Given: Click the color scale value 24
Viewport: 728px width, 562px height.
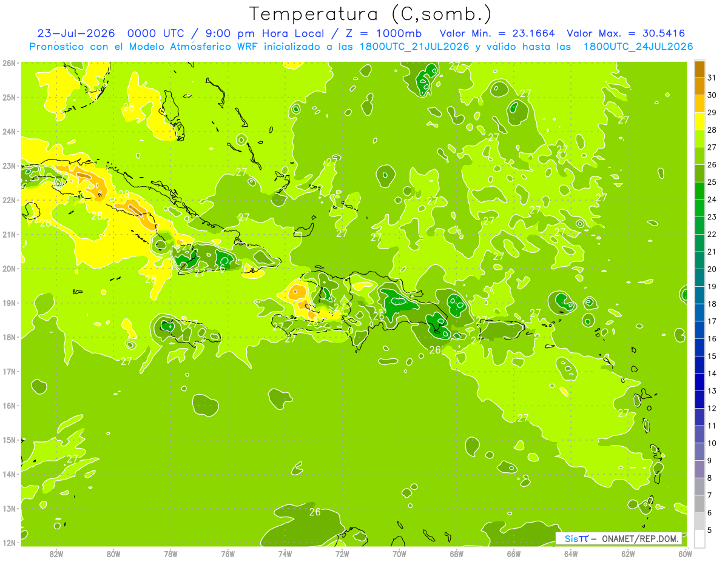Looking at the screenshot, I should coord(712,199).
